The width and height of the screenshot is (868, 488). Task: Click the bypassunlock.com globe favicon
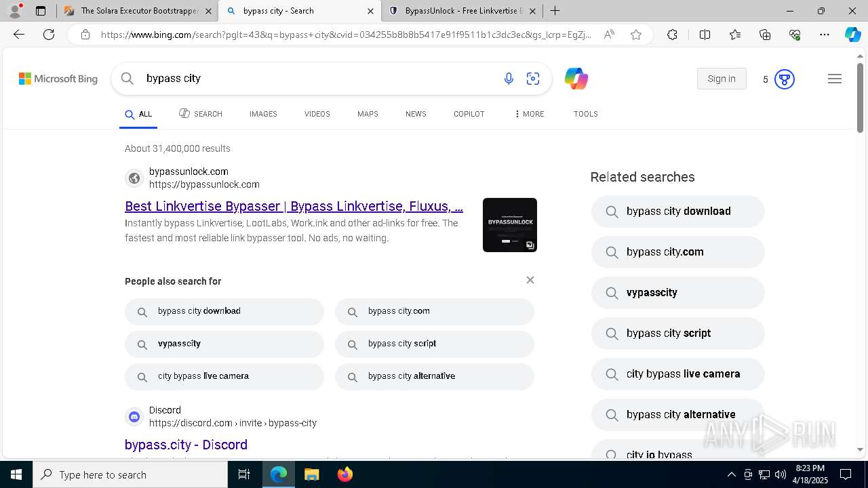pos(134,178)
